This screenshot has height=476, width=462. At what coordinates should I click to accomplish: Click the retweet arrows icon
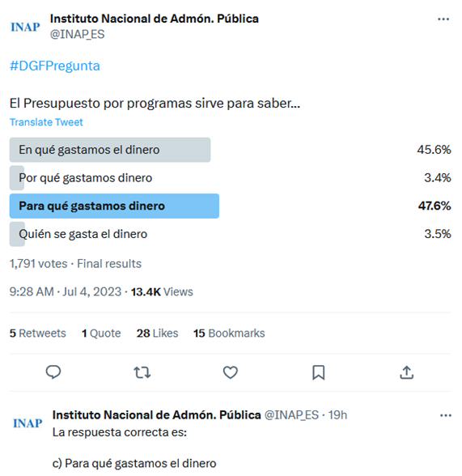[142, 372]
